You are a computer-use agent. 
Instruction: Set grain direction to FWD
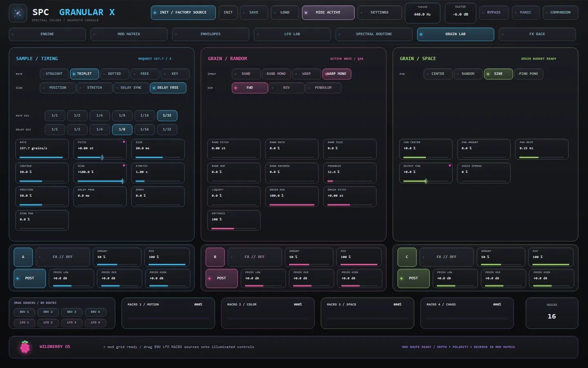[250, 88]
